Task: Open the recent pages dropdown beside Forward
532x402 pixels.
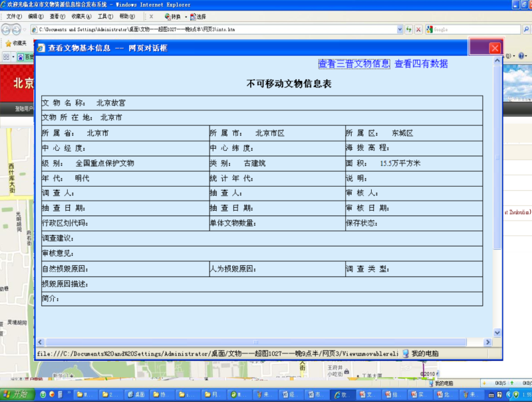Action: coord(25,30)
